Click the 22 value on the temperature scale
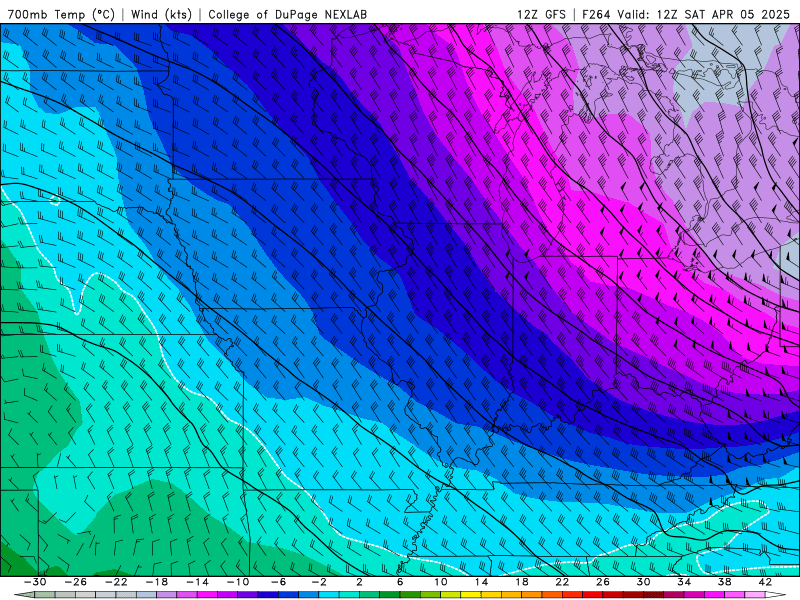The width and height of the screenshot is (800, 600). click(562, 582)
